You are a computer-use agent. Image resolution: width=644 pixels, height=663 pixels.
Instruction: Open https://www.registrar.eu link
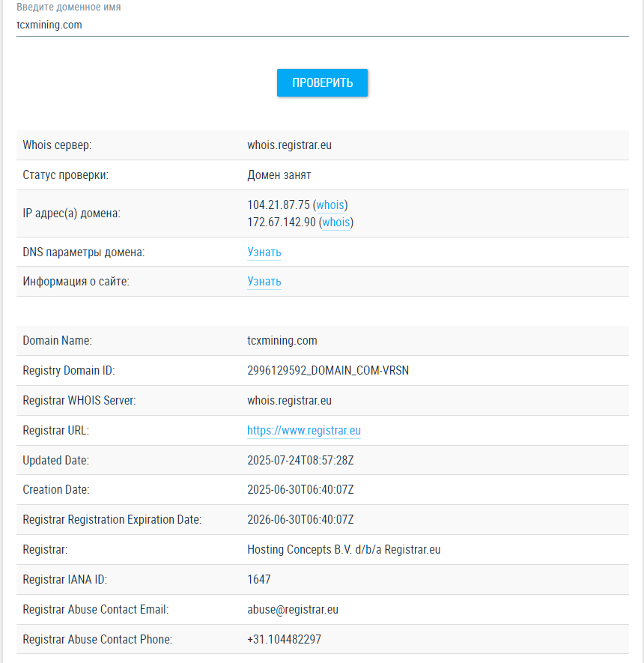pyautogui.click(x=304, y=431)
